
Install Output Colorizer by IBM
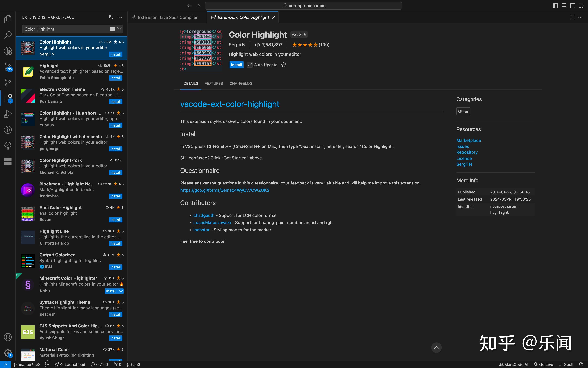[x=115, y=267]
